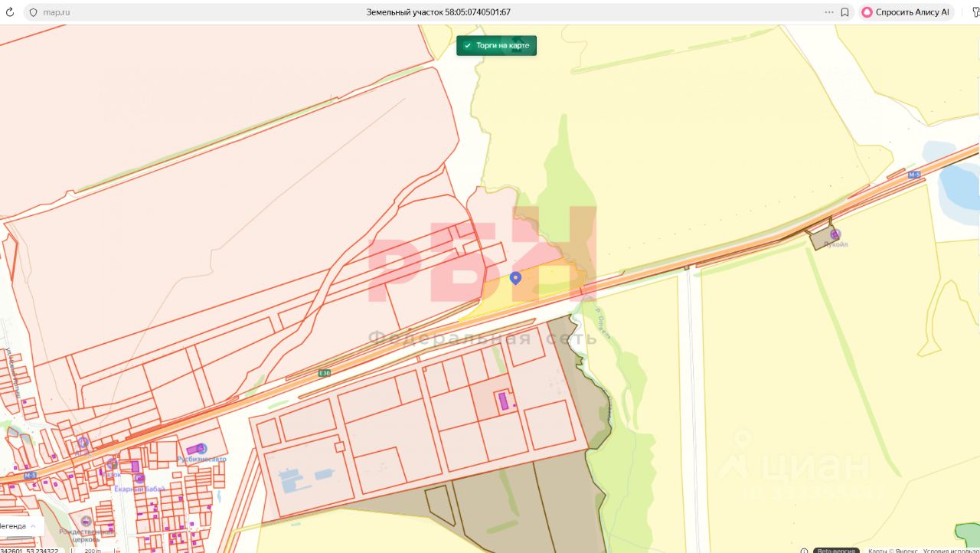Open the three-dots page menu
Image resolution: width=980 pixels, height=553 pixels.
829,12
